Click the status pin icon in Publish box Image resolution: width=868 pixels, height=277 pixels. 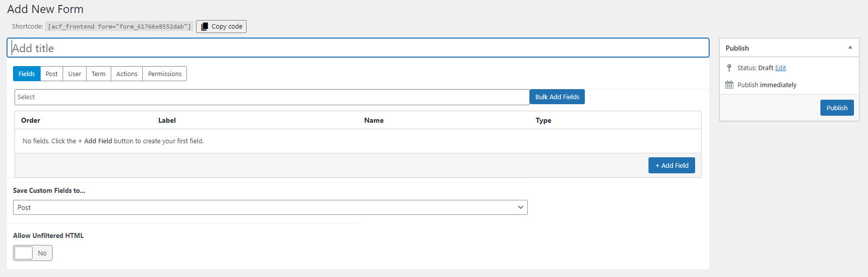click(x=729, y=68)
